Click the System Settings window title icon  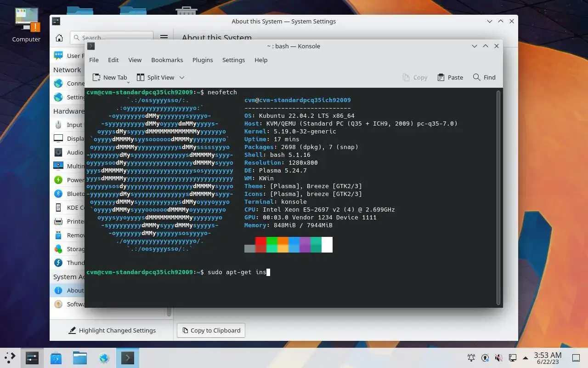(56, 21)
